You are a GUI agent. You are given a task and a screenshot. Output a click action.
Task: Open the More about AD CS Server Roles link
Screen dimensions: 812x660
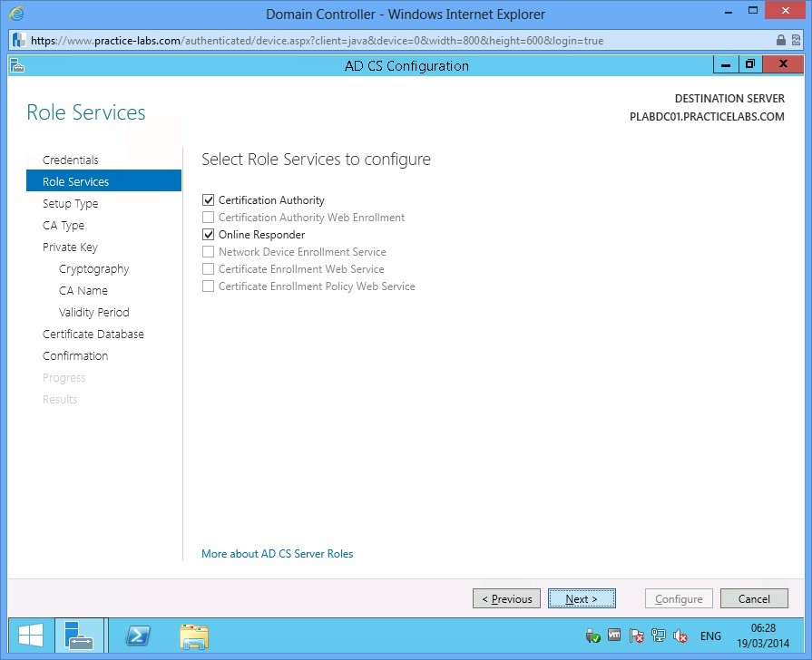277,553
